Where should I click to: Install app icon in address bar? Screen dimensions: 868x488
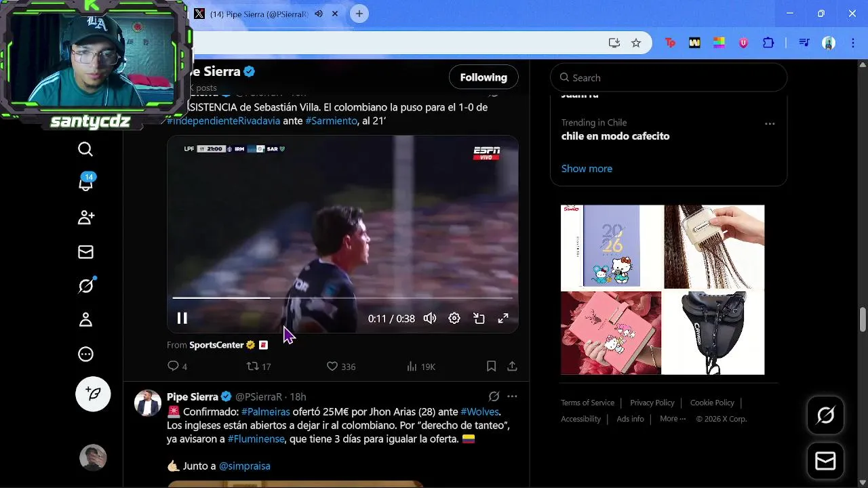pos(614,43)
